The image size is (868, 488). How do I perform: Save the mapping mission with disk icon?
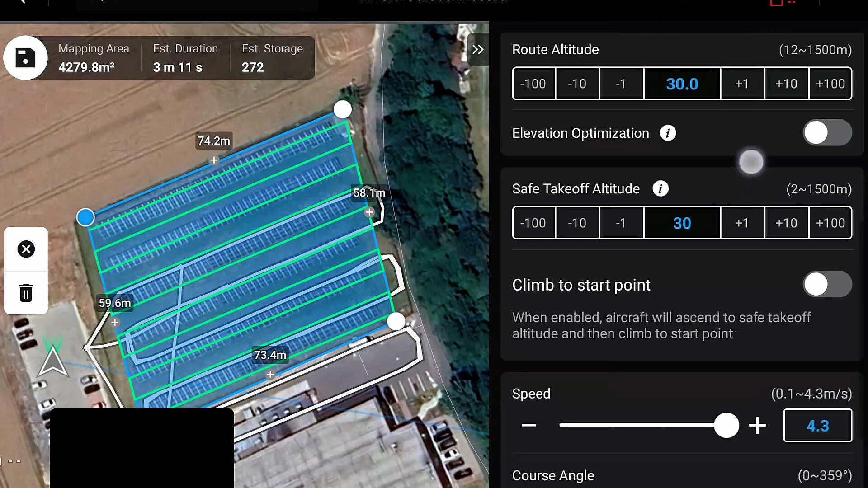pos(25,58)
